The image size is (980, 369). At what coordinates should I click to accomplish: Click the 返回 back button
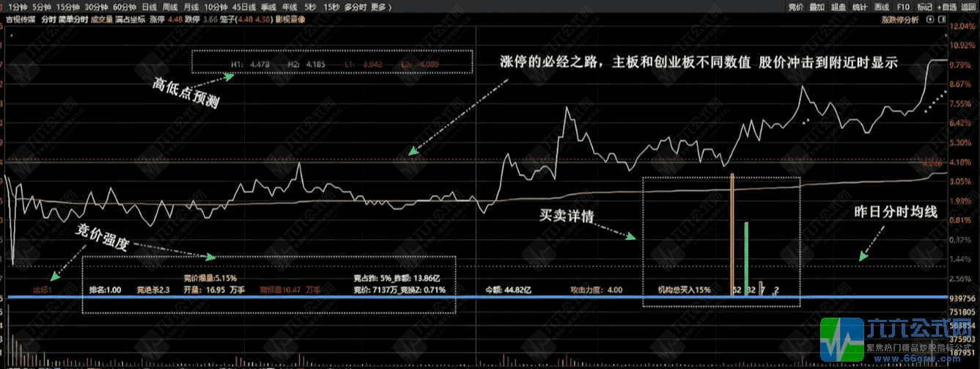tap(969, 7)
